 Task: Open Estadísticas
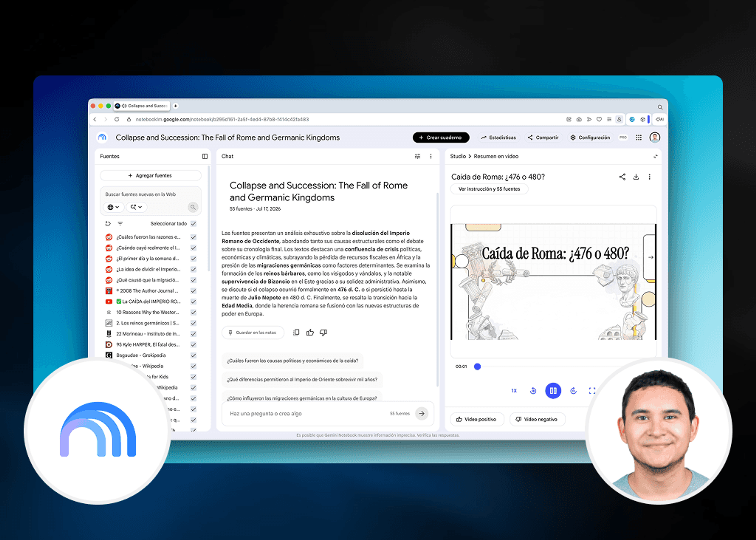(499, 138)
